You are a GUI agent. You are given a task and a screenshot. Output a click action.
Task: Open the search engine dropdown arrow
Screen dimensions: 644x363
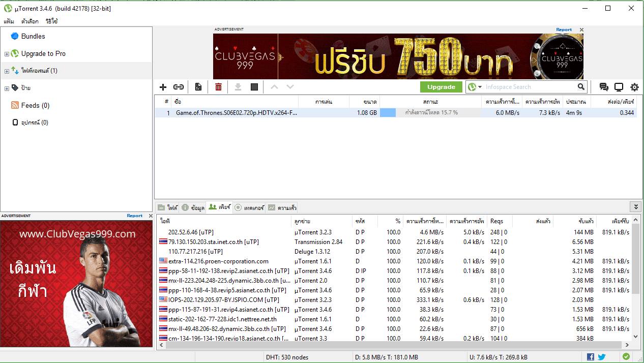click(x=479, y=87)
